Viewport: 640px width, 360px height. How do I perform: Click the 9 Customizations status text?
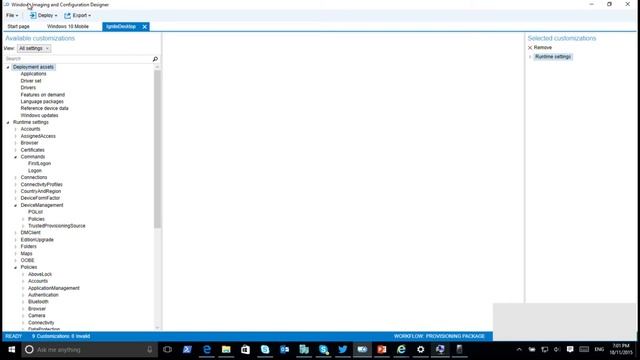(x=61, y=336)
